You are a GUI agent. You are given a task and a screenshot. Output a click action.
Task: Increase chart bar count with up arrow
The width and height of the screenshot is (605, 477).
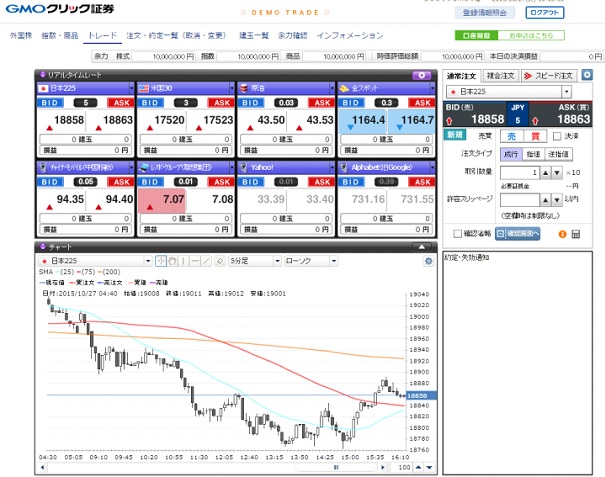(418, 467)
